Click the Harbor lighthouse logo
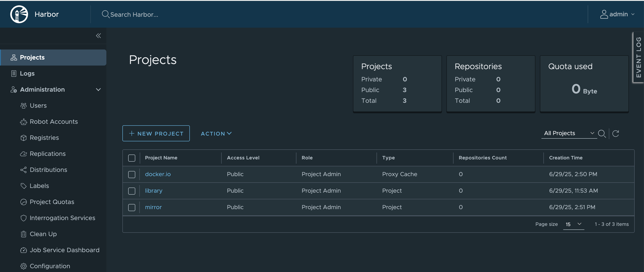This screenshot has height=272, width=644. (19, 14)
